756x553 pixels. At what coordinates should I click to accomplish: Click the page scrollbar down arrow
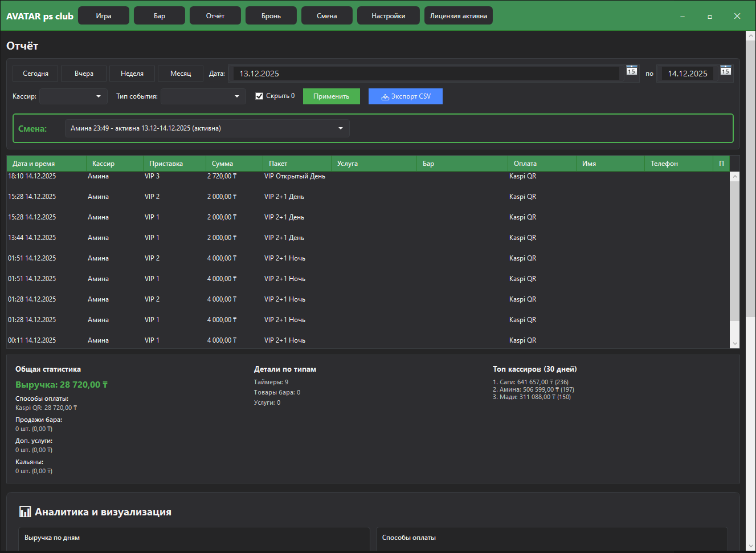click(750, 547)
